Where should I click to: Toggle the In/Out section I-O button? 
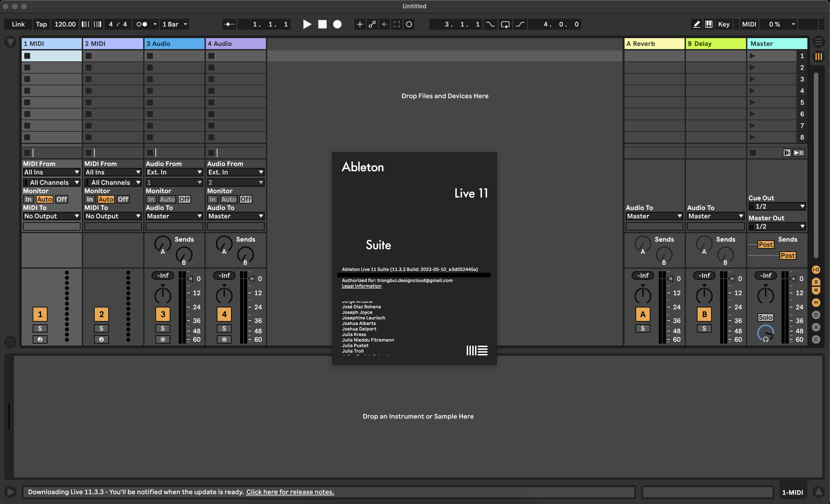coord(816,270)
